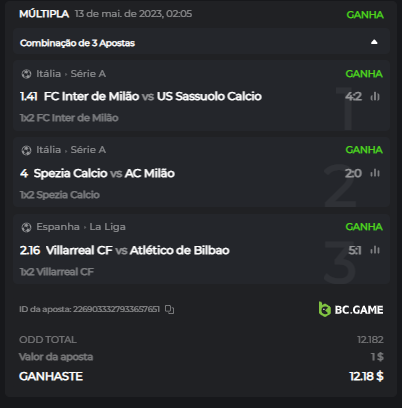The width and height of the screenshot is (402, 408).
Task: Open stats icon for the Villarreal CF match
Action: 375,250
